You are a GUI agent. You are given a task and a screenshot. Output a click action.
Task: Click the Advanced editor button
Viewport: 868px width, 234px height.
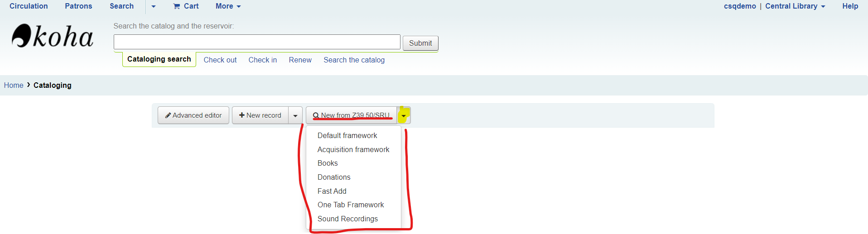pos(193,115)
